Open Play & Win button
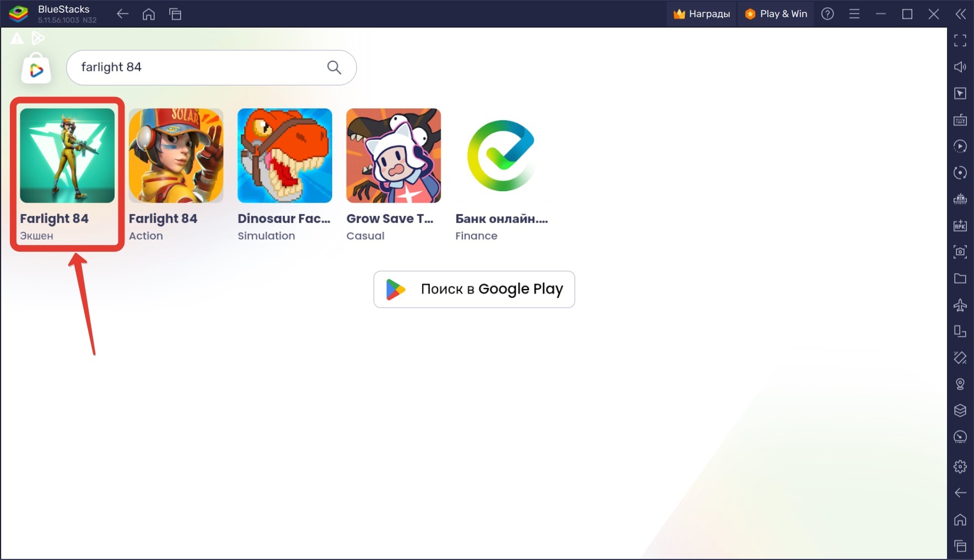The width and height of the screenshot is (974, 560). [x=776, y=14]
